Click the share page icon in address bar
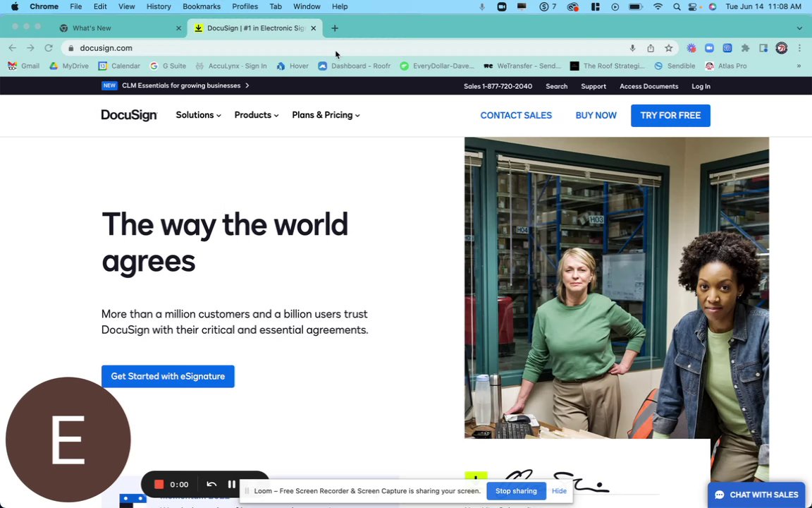Image resolution: width=812 pixels, height=508 pixels. coord(651,48)
